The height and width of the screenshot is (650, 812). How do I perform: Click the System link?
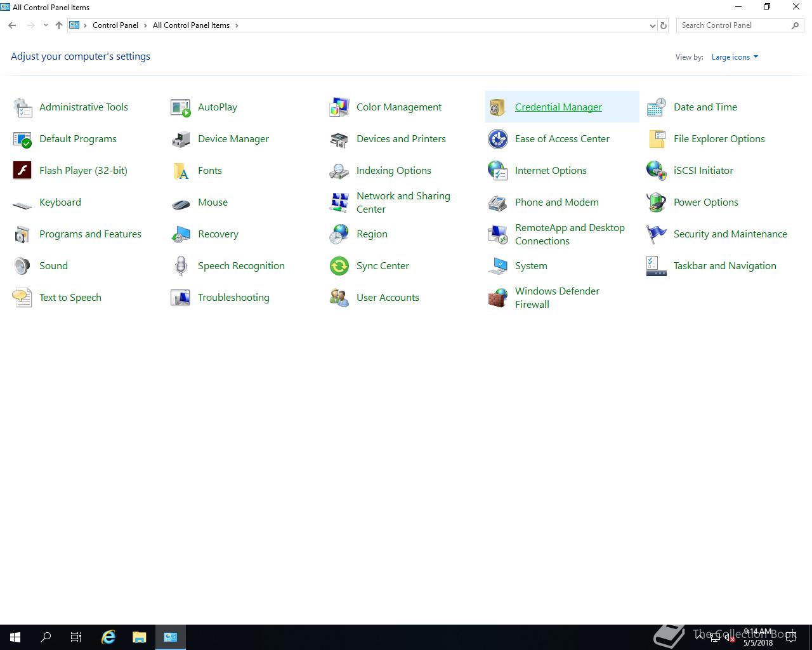531,266
